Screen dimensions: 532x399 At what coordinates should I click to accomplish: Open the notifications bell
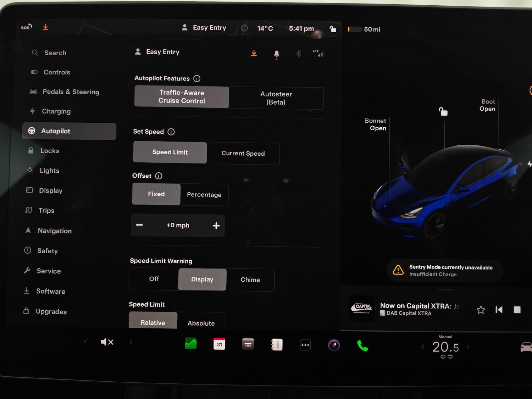click(276, 54)
